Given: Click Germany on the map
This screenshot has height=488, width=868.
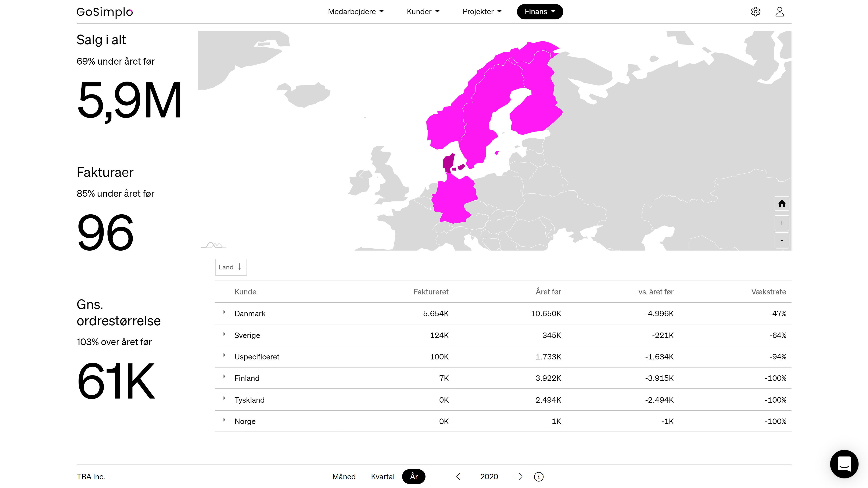Looking at the screenshot, I should coord(453,201).
